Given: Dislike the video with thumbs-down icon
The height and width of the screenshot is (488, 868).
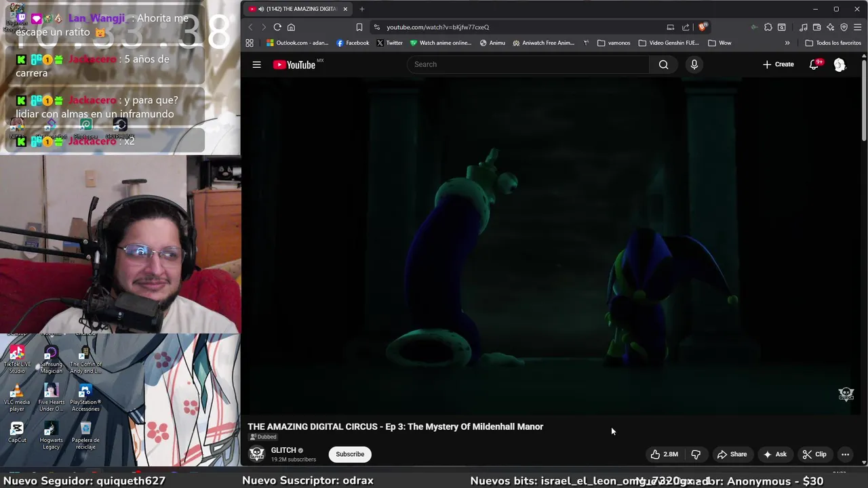Looking at the screenshot, I should [x=696, y=454].
